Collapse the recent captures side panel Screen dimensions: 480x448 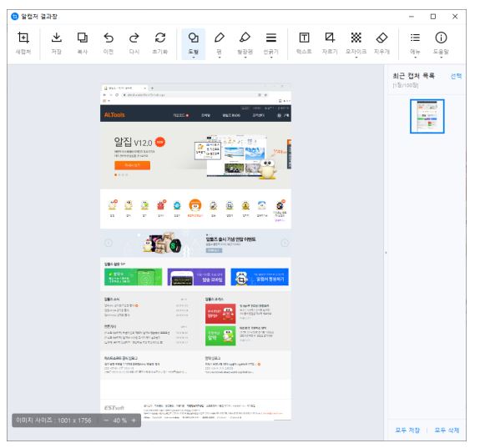click(x=386, y=253)
